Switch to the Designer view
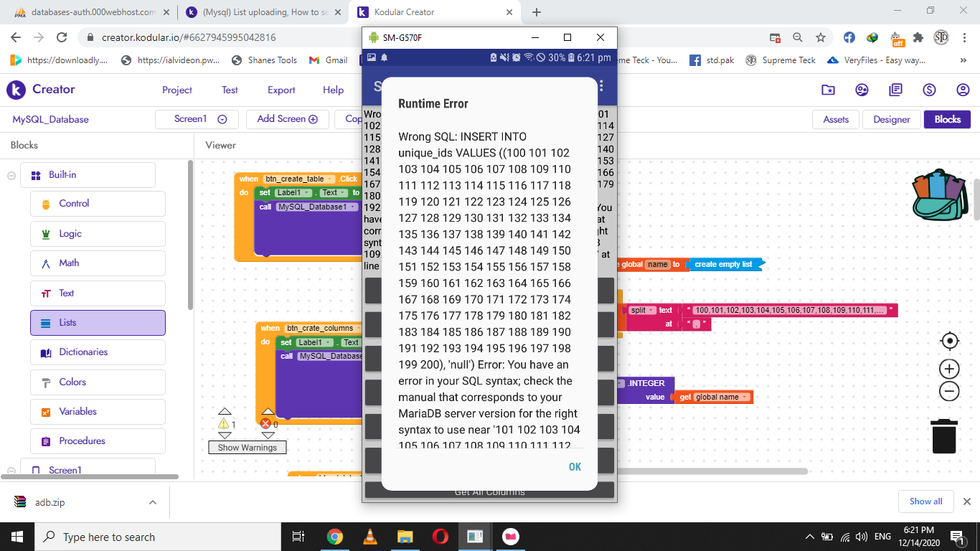Viewport: 980px width, 551px height. (891, 120)
